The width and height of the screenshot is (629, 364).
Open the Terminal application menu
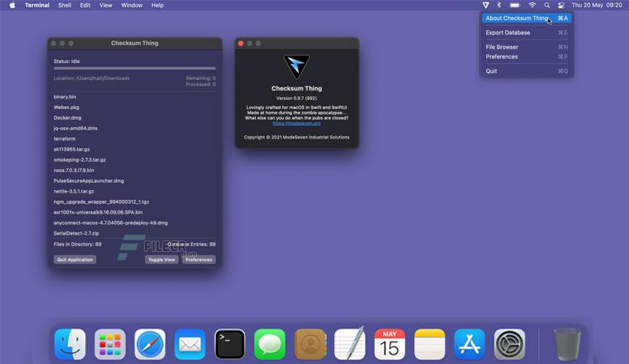(37, 5)
